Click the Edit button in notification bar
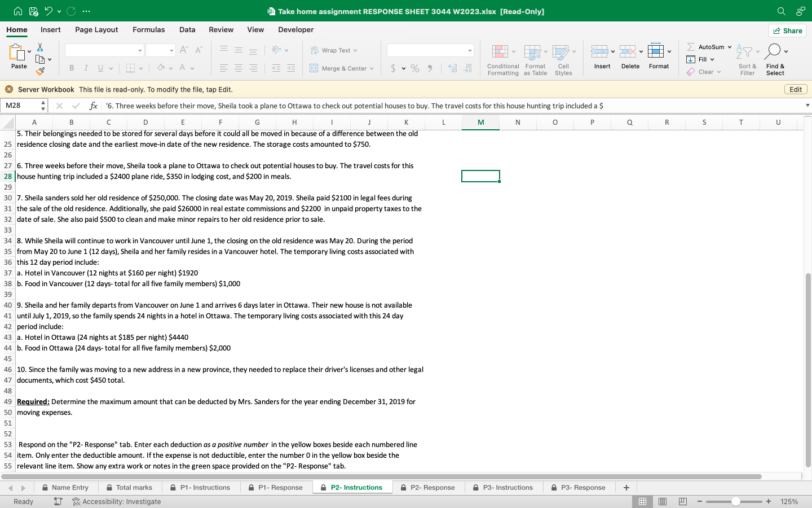This screenshot has width=812, height=508. [x=795, y=89]
